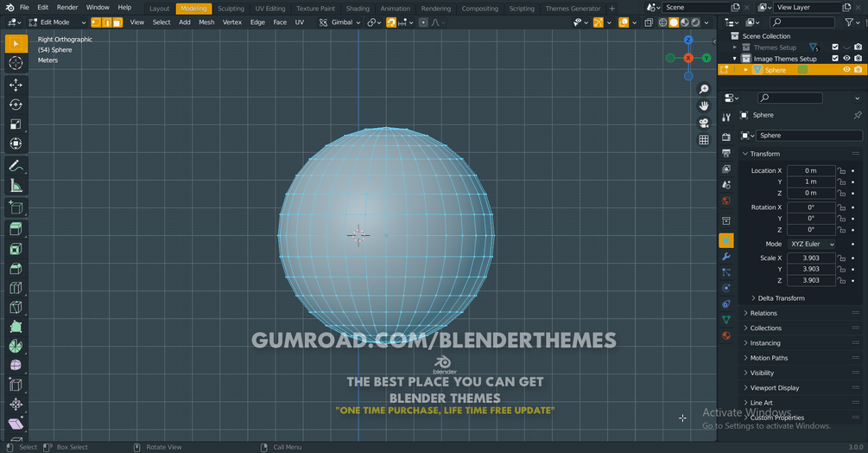
Task: Open the World properties tab
Action: 726,201
